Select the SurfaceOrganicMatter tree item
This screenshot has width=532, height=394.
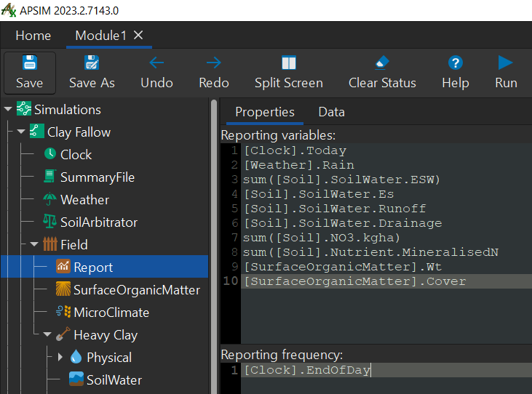click(x=137, y=290)
